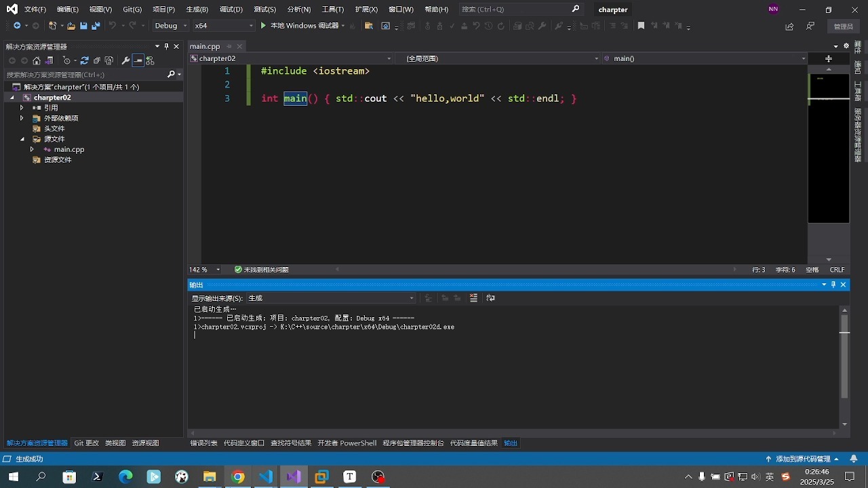Open Solution Explorer properties wrench icon

point(125,60)
